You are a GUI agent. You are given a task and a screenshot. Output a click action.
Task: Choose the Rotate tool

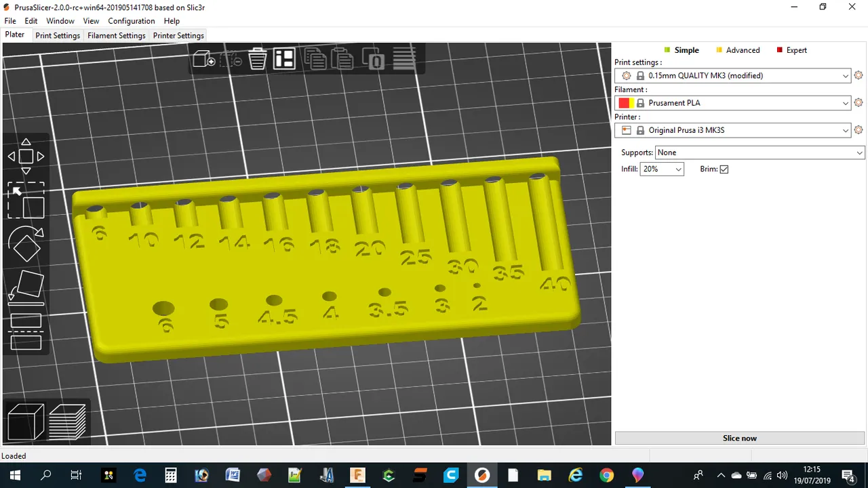pos(26,244)
